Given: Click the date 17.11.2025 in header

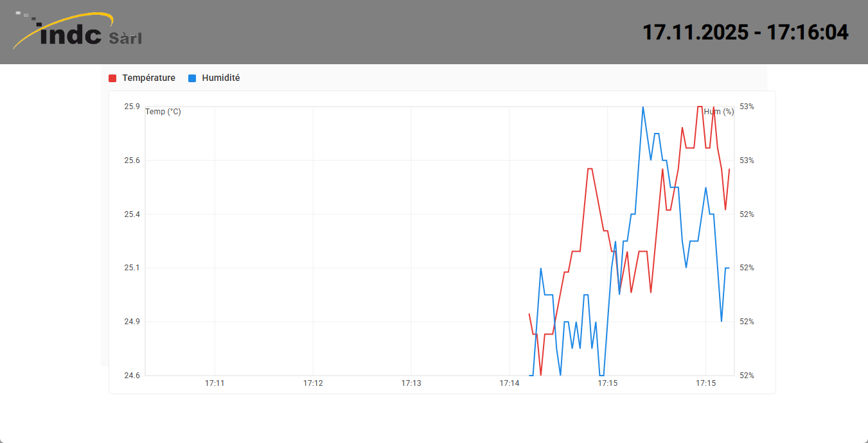Looking at the screenshot, I should pos(695,32).
